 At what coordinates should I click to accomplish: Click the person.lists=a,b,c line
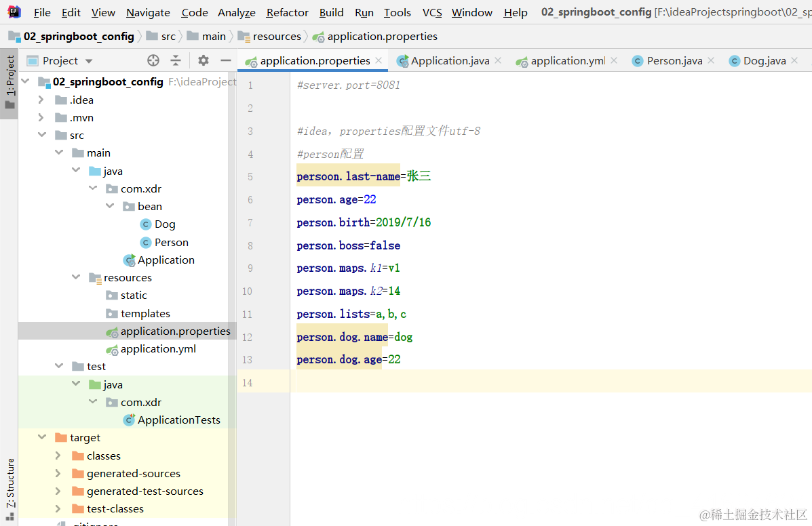351,314
